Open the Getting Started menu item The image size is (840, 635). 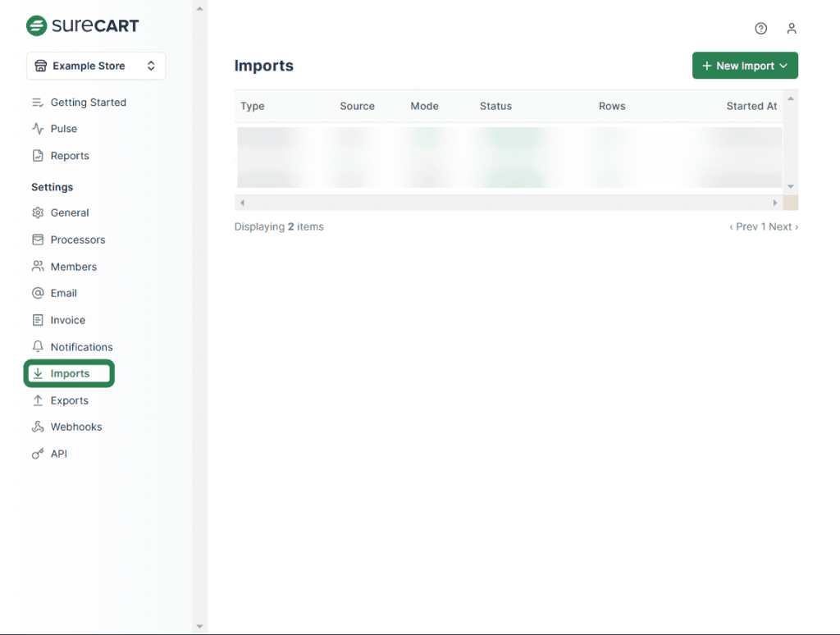pyautogui.click(x=88, y=103)
